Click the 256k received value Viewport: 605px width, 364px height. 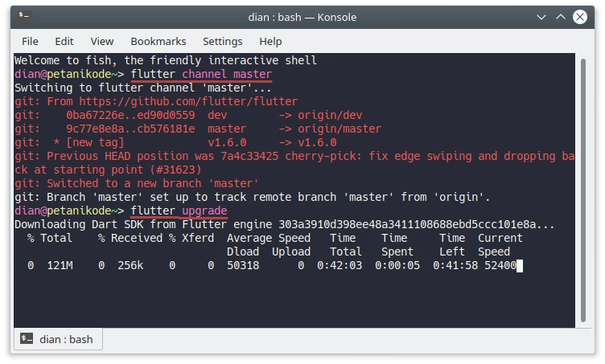pyautogui.click(x=130, y=265)
